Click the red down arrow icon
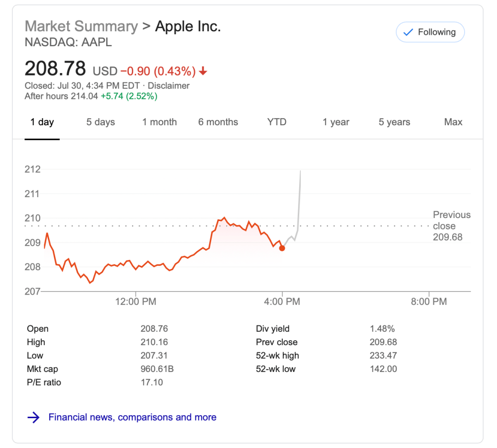Viewport: 497px width, 448px height. click(x=203, y=72)
